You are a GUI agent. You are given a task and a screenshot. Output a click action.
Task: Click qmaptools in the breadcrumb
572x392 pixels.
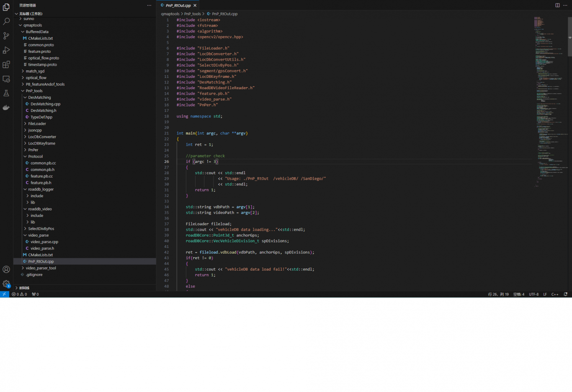tap(170, 14)
